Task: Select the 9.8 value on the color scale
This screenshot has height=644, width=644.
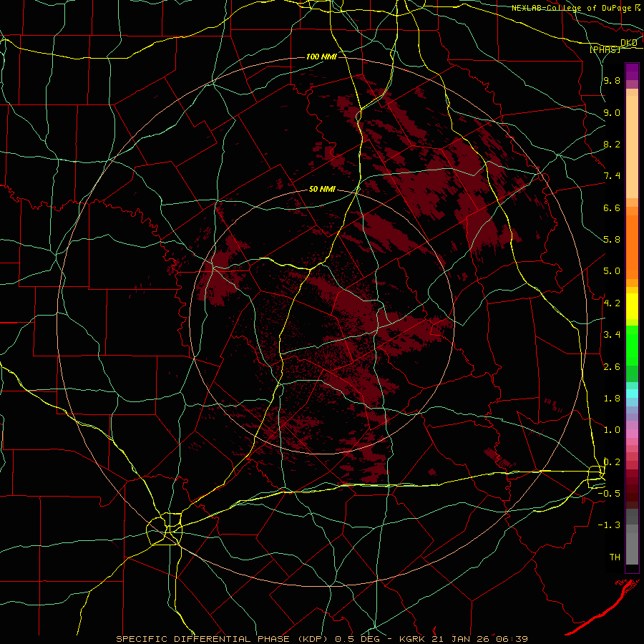Action: [612, 80]
